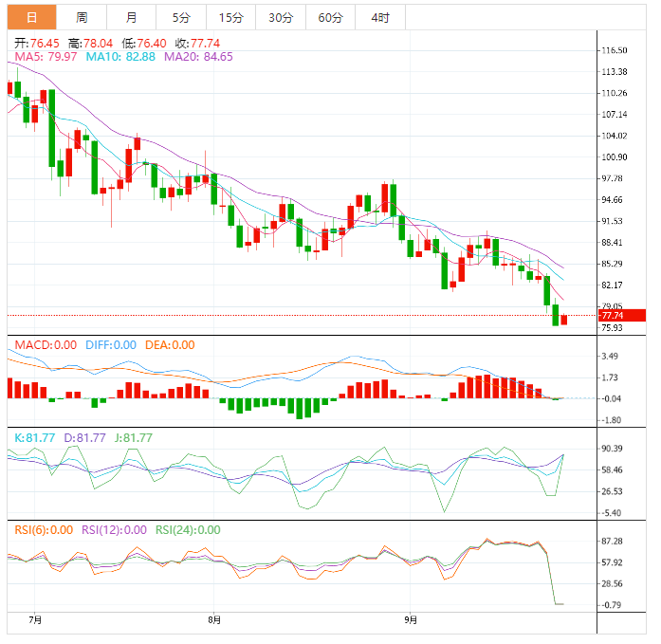Click the MACD:0.00 label
This screenshot has width=661, height=644.
tap(46, 344)
